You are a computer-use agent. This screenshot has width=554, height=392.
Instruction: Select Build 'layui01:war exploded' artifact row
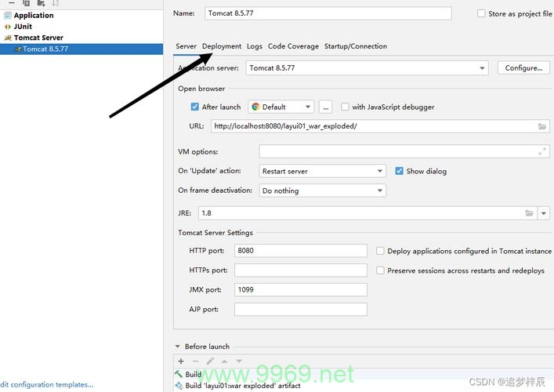coord(364,386)
